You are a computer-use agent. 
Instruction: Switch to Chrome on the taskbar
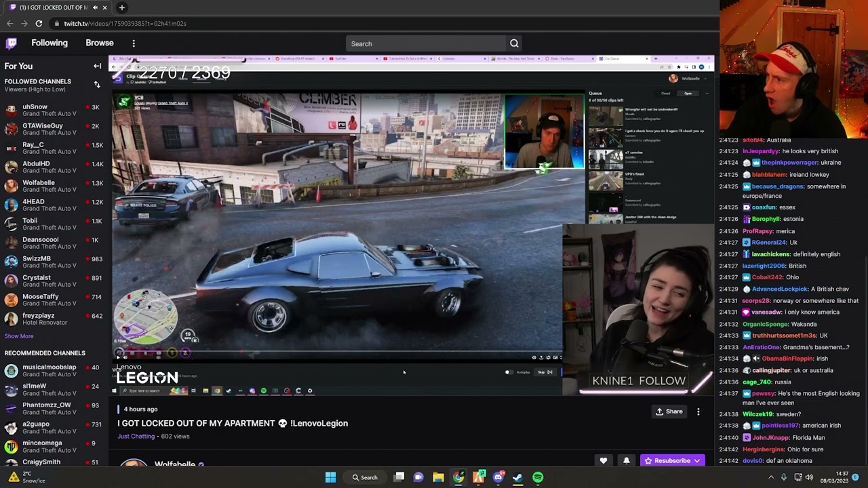(459, 477)
